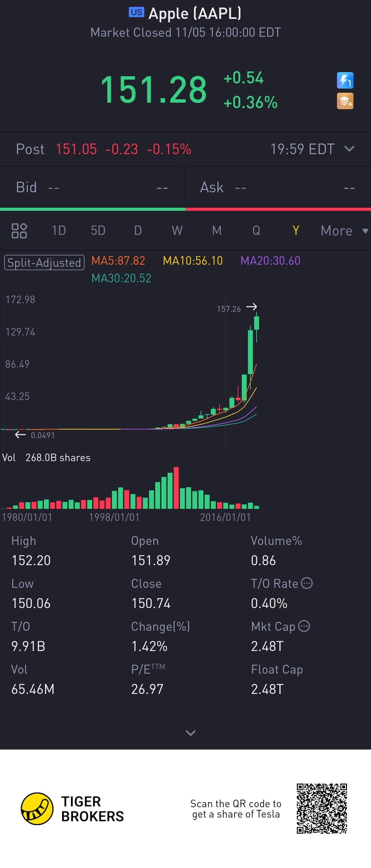Select the W weekly chart tab

click(x=177, y=230)
